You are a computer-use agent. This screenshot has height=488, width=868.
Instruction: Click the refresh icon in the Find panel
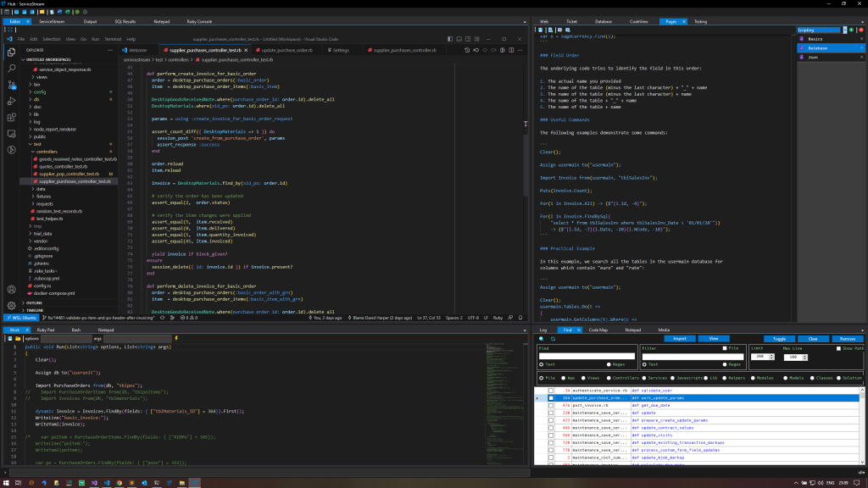pos(553,339)
